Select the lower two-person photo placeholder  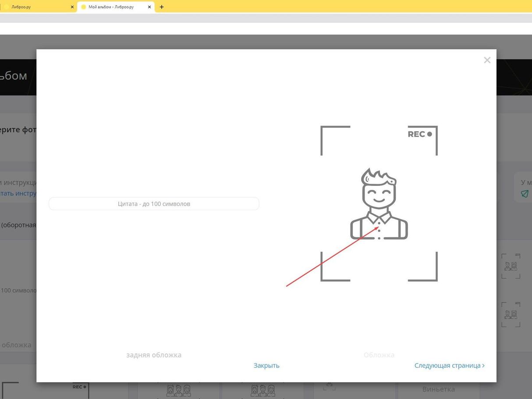pos(511,314)
